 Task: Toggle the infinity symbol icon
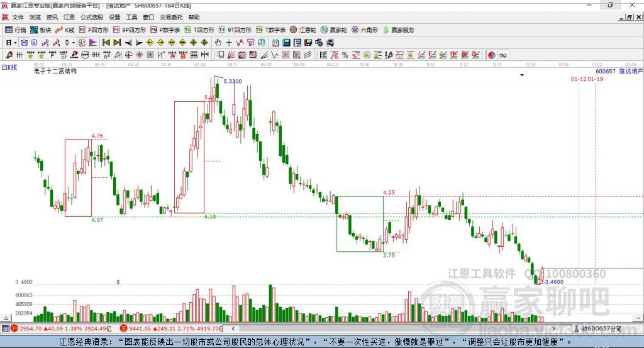(502, 55)
